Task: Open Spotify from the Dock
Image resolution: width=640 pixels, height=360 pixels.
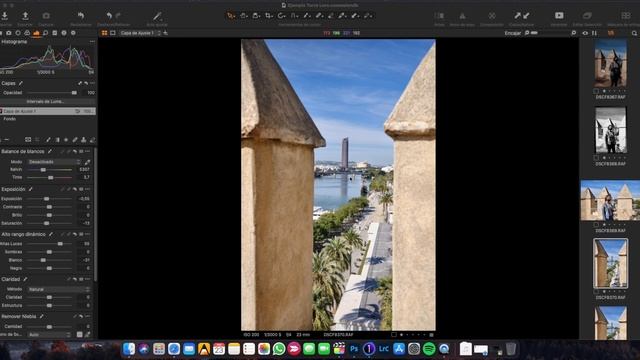Action: [429, 349]
